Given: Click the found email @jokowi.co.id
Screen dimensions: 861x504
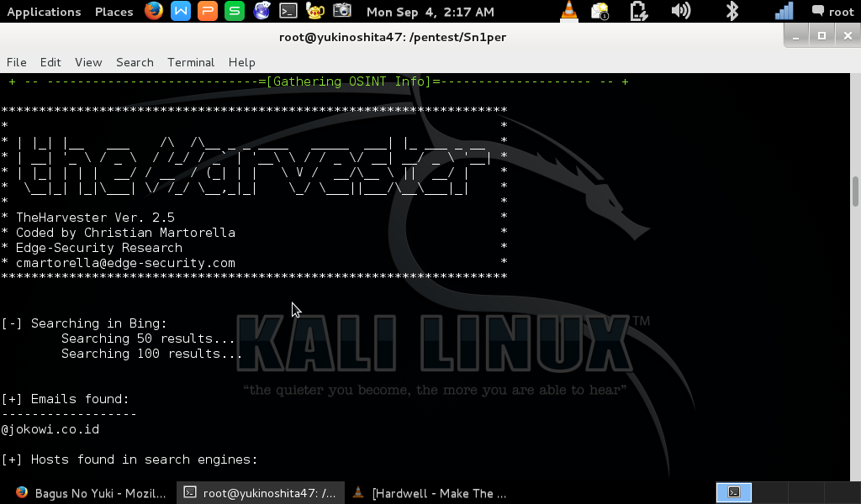Looking at the screenshot, I should 50,429.
